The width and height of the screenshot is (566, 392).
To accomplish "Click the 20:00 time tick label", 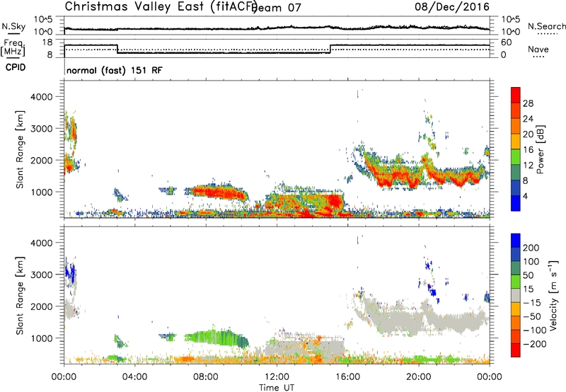I will click(419, 377).
